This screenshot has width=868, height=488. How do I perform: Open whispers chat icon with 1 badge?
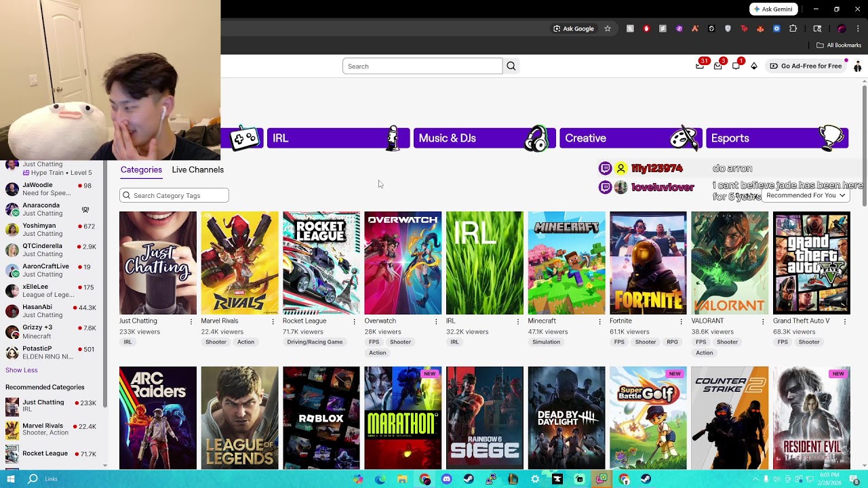(x=736, y=66)
